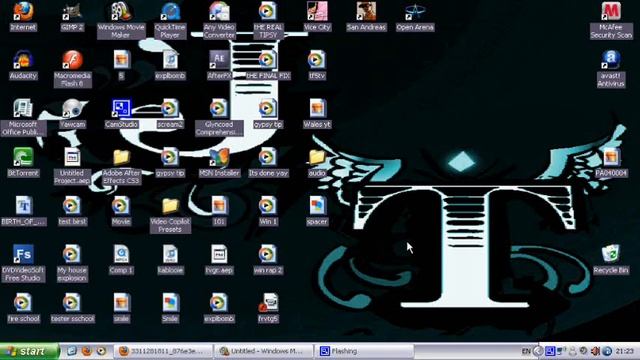The width and height of the screenshot is (640, 360).
Task: Select the hvgc.aep project file
Action: (219, 260)
